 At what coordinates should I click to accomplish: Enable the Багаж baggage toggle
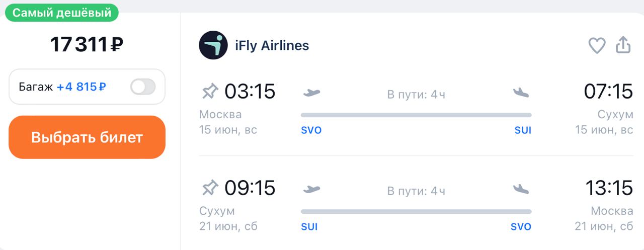143,87
